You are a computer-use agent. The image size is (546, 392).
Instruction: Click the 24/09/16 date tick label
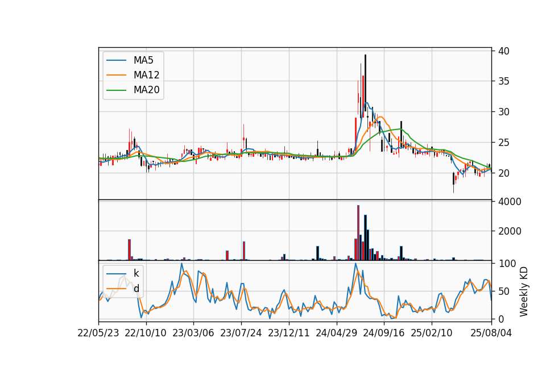tap(384, 333)
